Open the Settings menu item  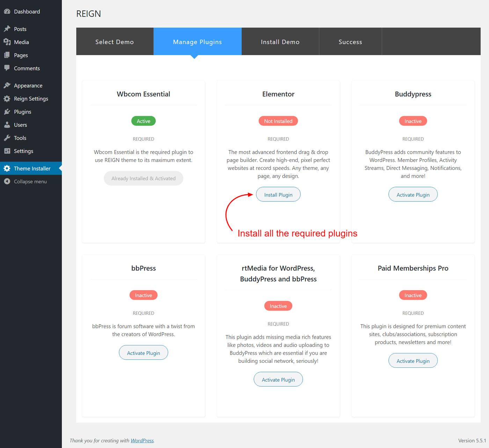point(23,151)
